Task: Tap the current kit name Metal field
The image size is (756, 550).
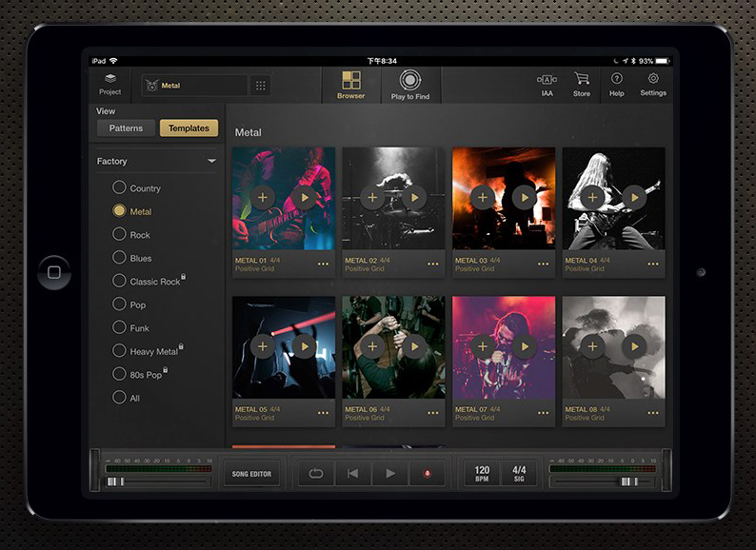Action: tap(194, 86)
